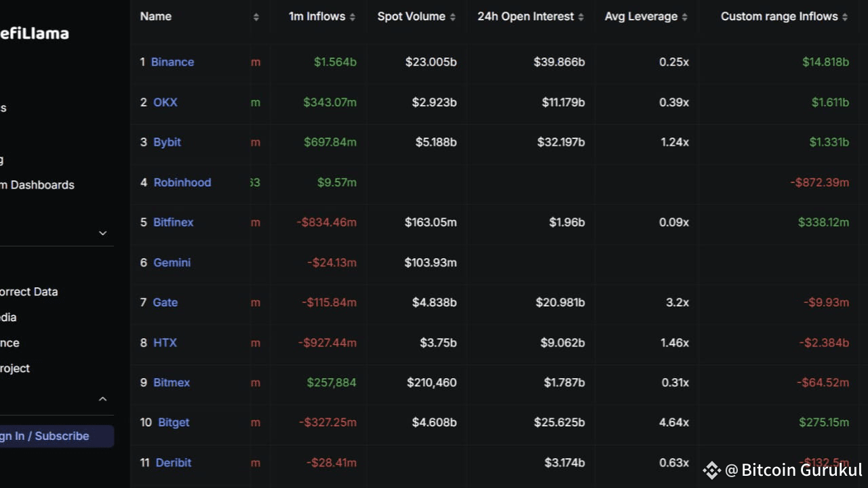Viewport: 868px width, 488px height.
Task: Select Bitfinex 1m inflow -$834.46m
Action: tap(326, 222)
